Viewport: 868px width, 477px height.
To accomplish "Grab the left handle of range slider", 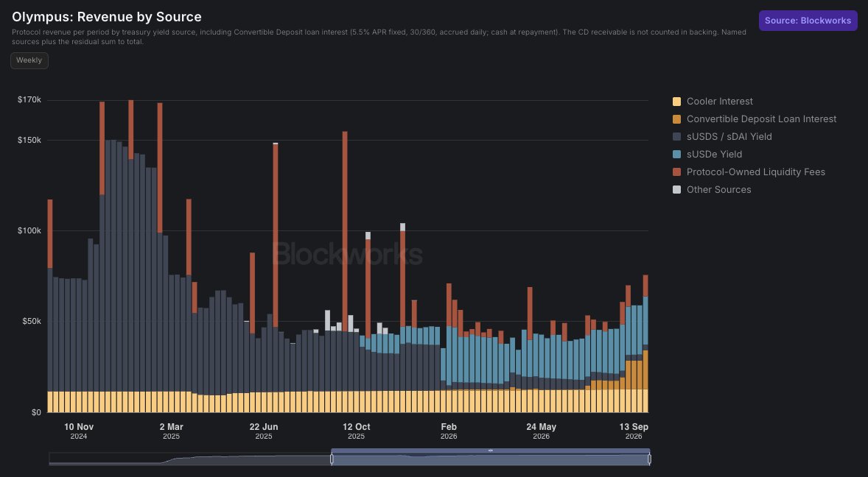I will point(332,459).
